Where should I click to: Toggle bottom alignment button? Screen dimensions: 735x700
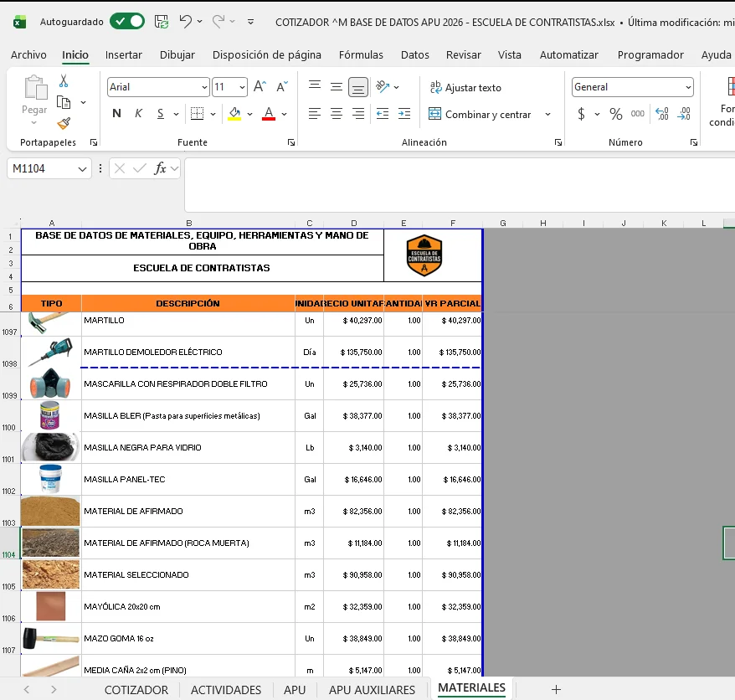tap(358, 87)
